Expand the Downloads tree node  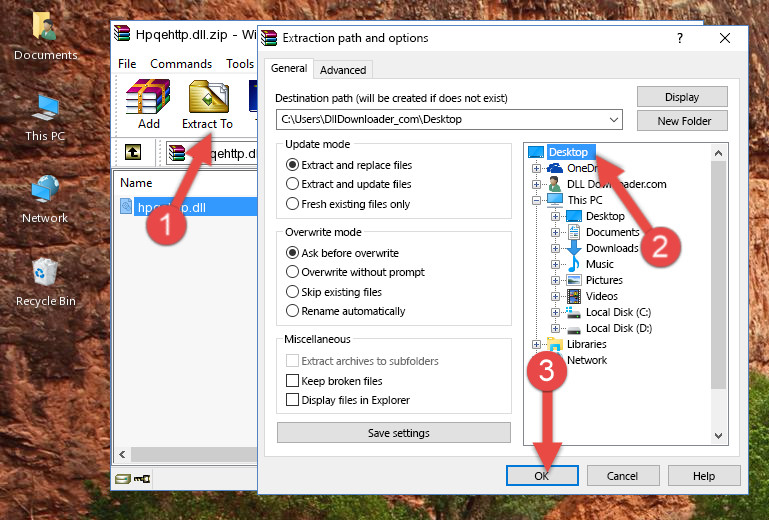tap(555, 248)
